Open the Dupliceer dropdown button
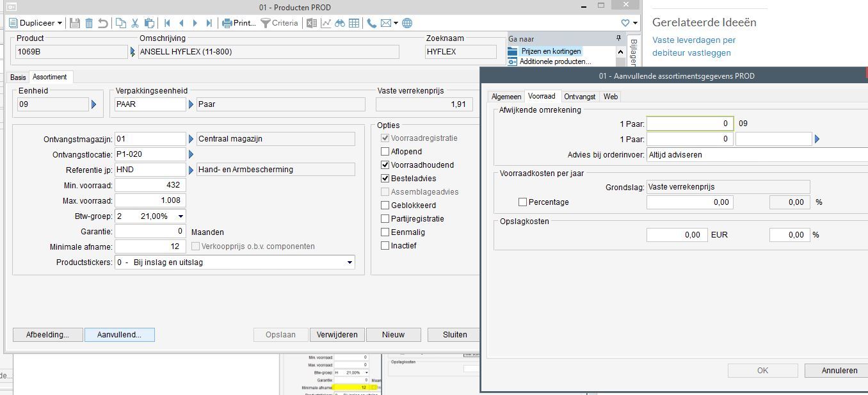868x395 pixels. click(x=36, y=23)
